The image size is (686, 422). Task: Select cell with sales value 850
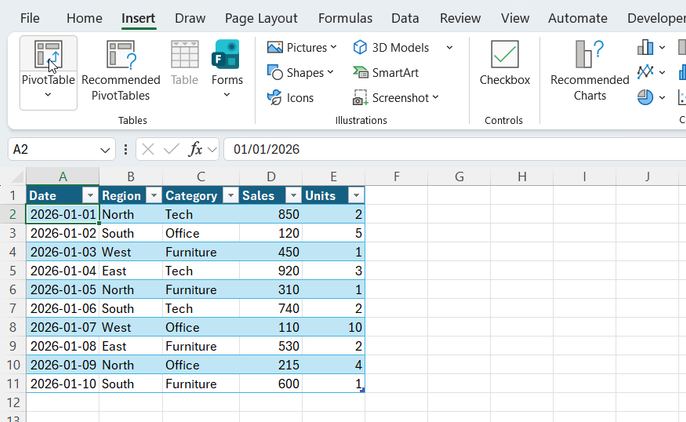tap(271, 214)
